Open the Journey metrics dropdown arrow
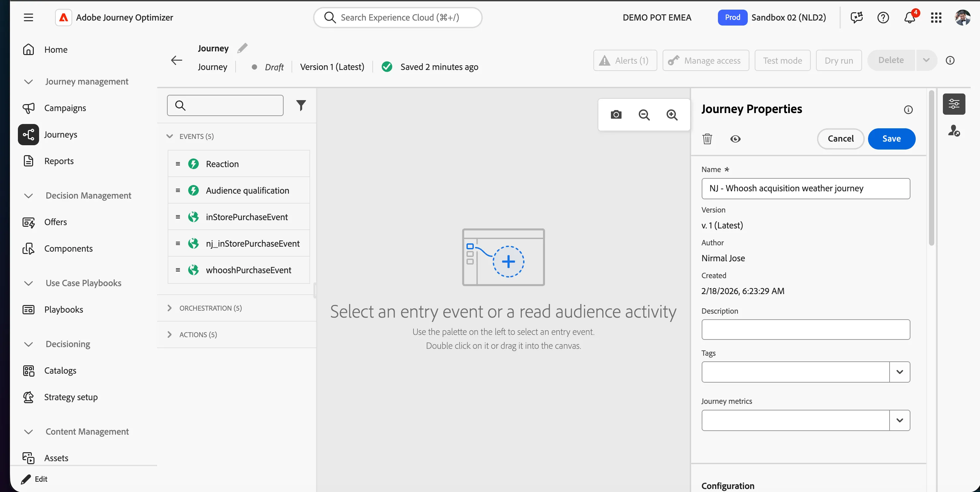Viewport: 980px width, 492px height. coord(899,420)
